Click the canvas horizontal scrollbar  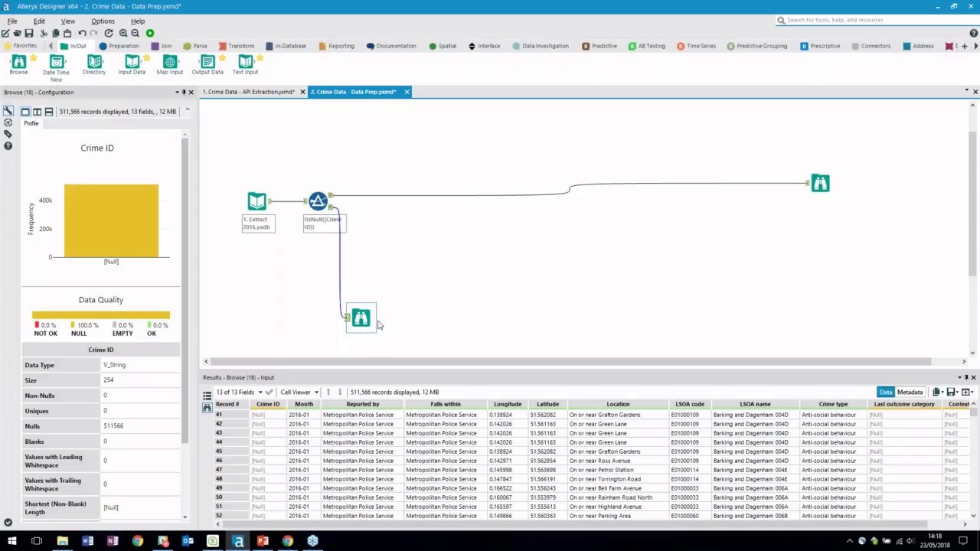(x=570, y=361)
